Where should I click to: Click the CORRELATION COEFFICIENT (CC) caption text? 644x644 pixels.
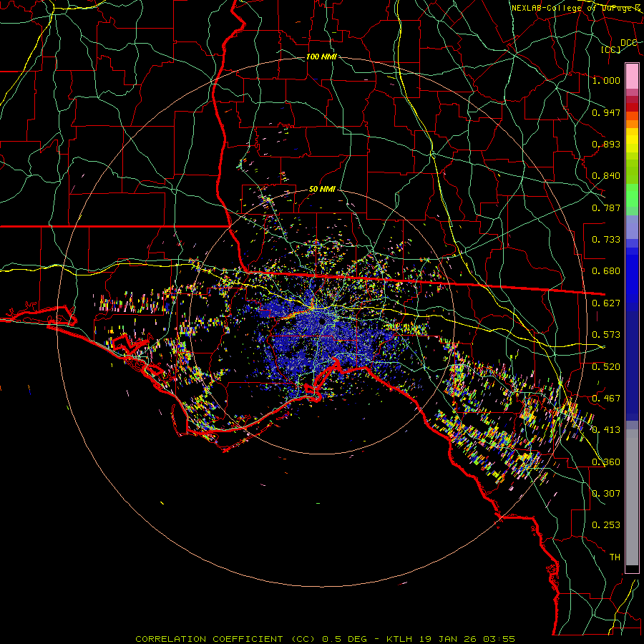coord(225,639)
